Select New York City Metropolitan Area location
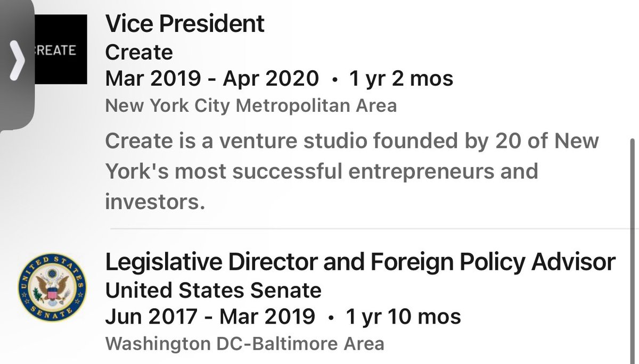The width and height of the screenshot is (639, 364). (x=251, y=105)
